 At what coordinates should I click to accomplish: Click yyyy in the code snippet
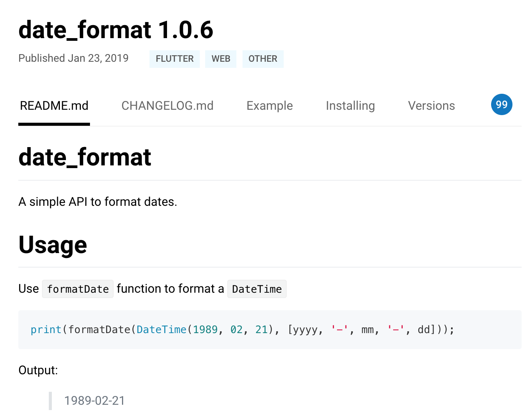(305, 329)
